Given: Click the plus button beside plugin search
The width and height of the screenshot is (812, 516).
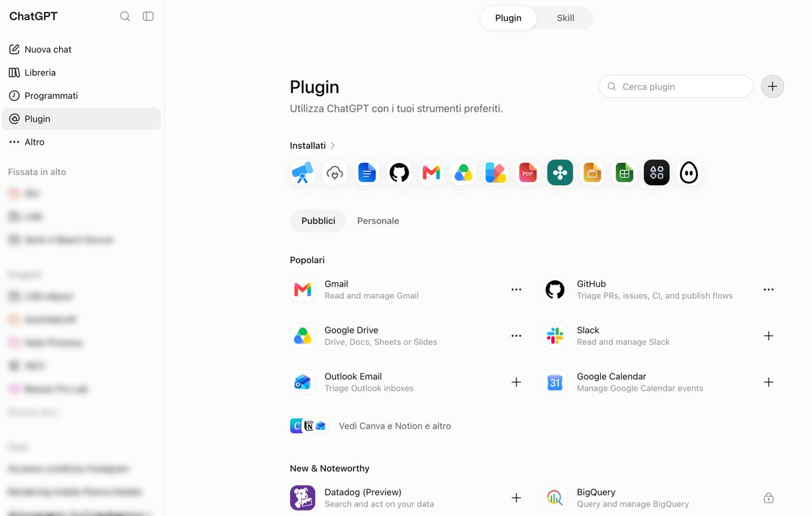Looking at the screenshot, I should [772, 86].
